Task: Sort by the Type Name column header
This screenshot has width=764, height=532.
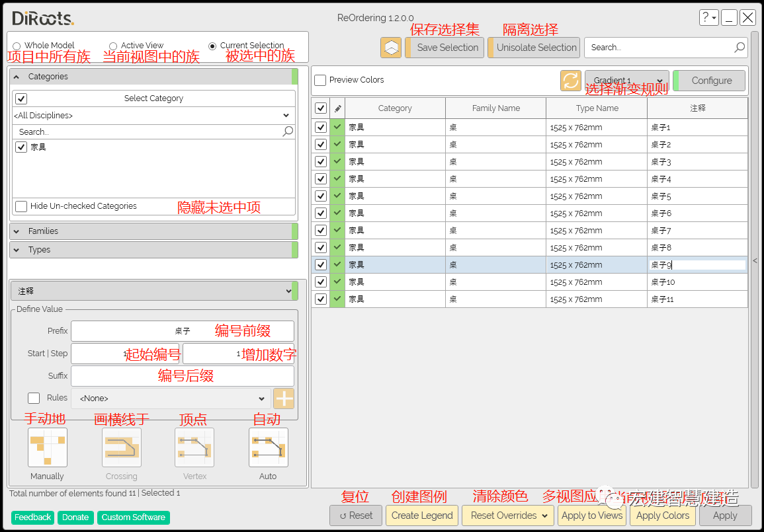Action: [x=597, y=108]
